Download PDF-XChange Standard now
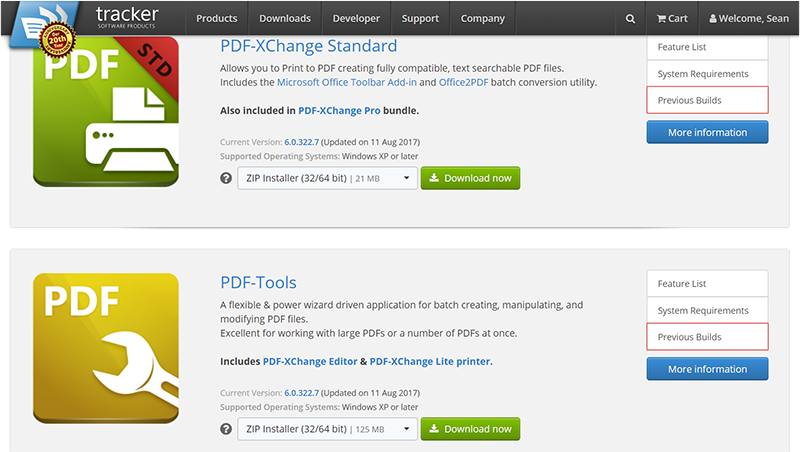This screenshot has height=452, width=800. [x=470, y=178]
